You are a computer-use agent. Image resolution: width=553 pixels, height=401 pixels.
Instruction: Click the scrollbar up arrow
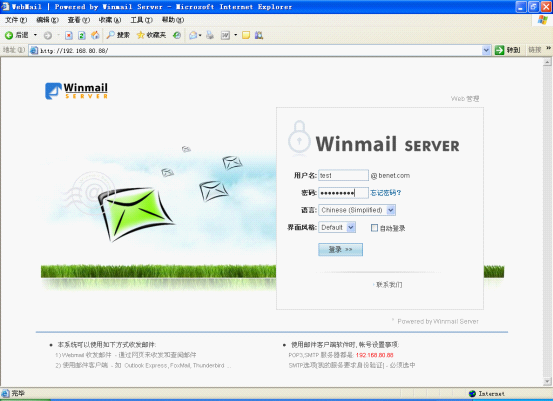click(x=547, y=62)
